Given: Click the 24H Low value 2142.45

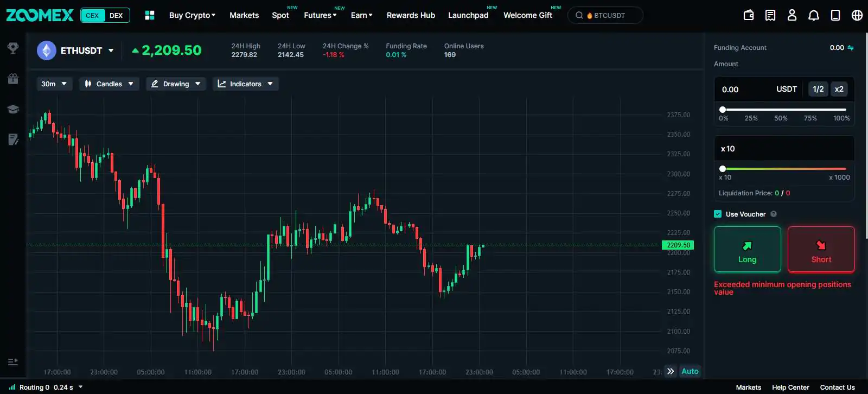Looking at the screenshot, I should [291, 55].
